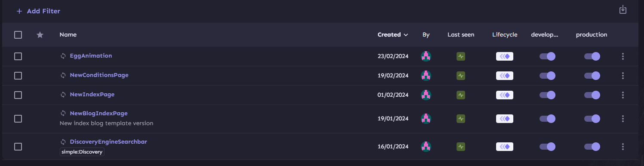Click last seen indicator for NewConditionsPage
The image size is (644, 166).
[x=461, y=76]
